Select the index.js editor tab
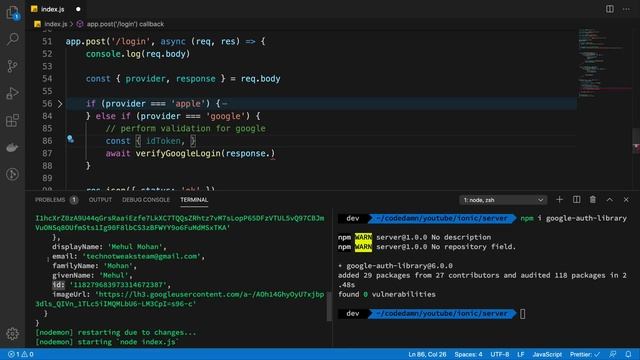The width and height of the screenshot is (640, 360). tap(53, 9)
